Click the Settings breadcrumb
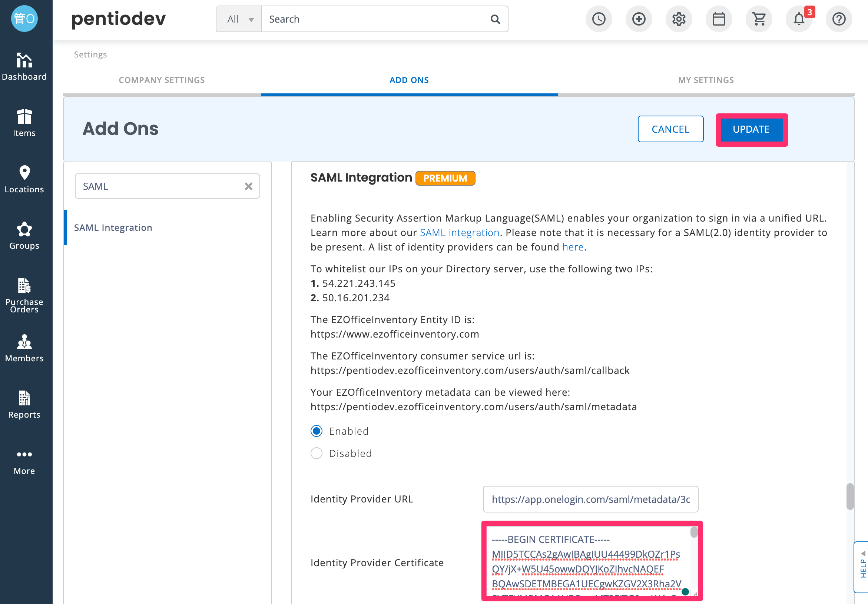 90,54
